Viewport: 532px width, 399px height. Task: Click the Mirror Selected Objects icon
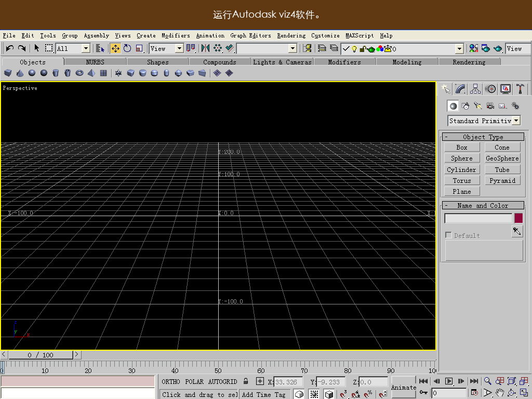click(x=205, y=48)
